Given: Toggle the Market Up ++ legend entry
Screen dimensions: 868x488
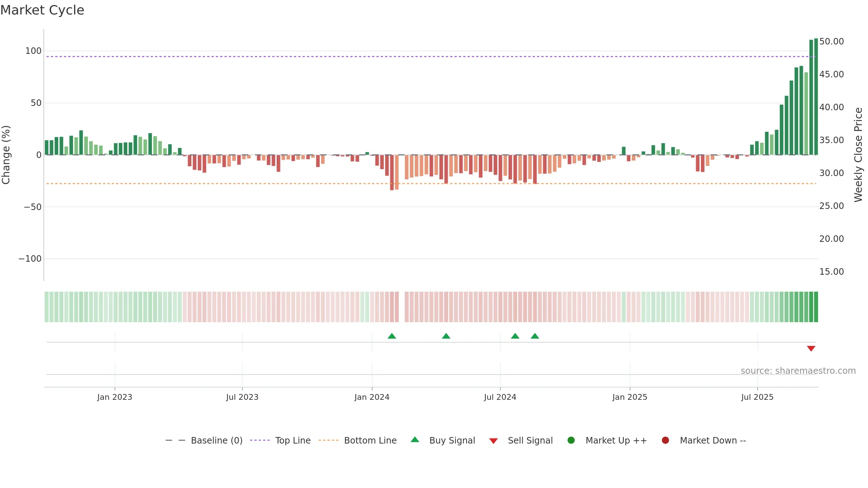Looking at the screenshot, I should (x=607, y=440).
